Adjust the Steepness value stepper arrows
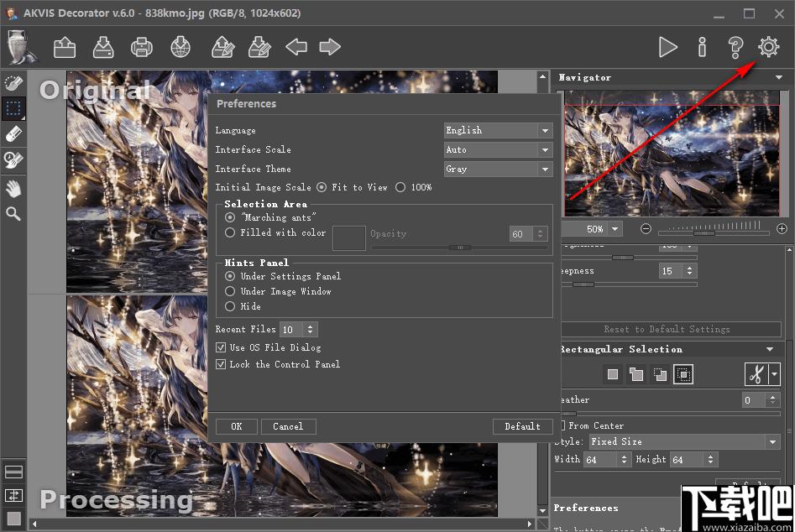 689,271
